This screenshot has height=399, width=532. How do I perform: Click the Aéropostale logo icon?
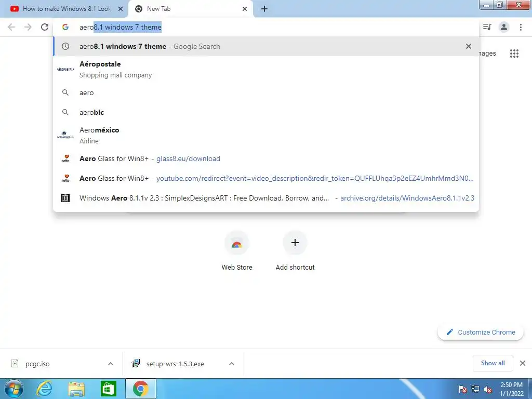click(65, 69)
